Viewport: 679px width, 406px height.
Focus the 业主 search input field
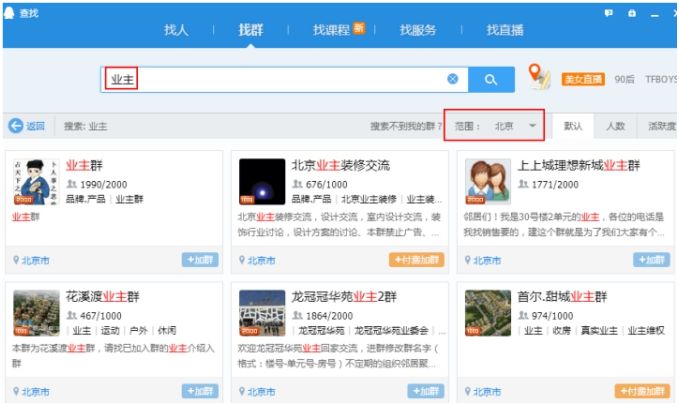[284, 80]
